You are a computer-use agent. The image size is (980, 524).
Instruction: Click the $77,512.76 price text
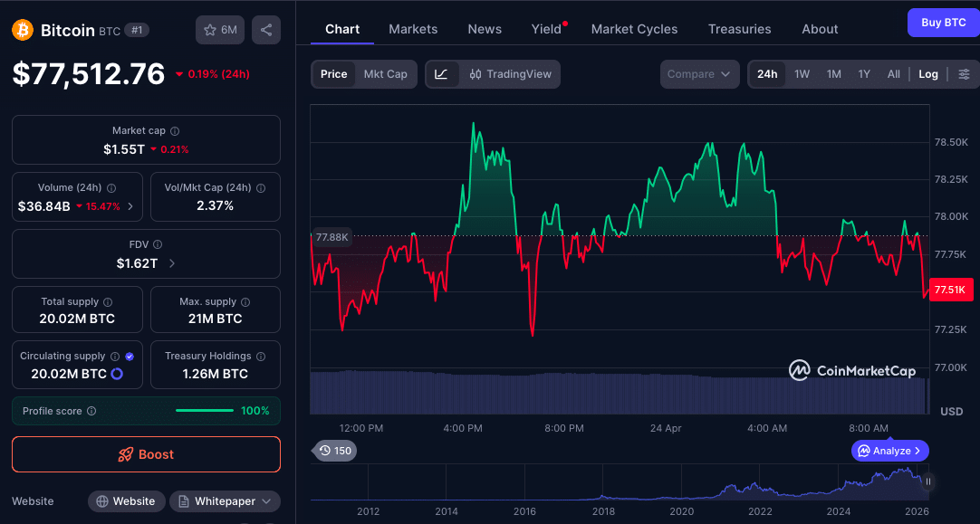click(x=89, y=73)
